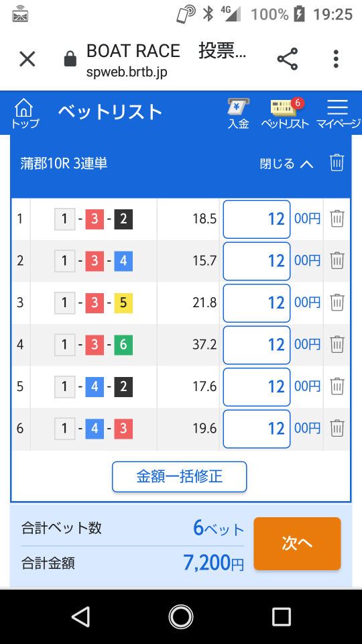
Task: Tap the orange 次へ button
Action: pyautogui.click(x=297, y=543)
